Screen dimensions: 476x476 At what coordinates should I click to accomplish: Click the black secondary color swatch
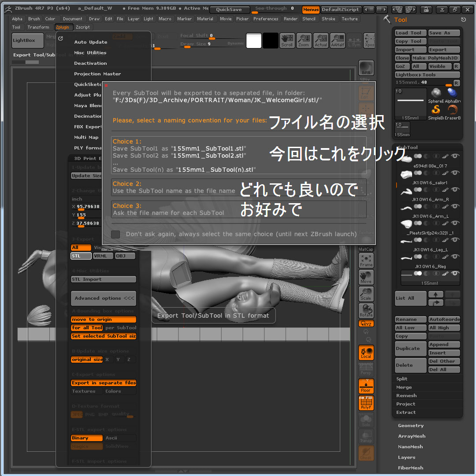pyautogui.click(x=271, y=41)
